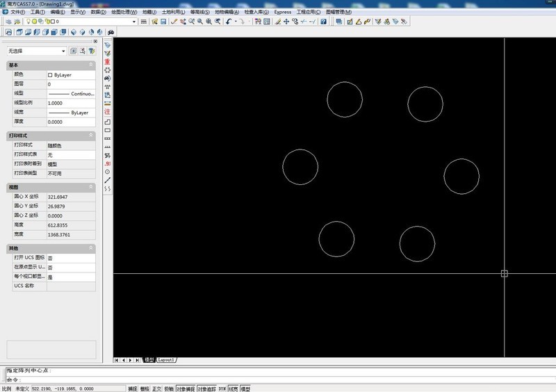Click the red .91 elevation point icon

coord(108,163)
